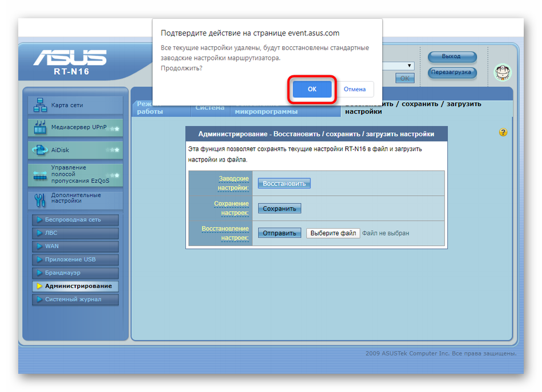
Task: Cancel the dialog with Отмена
Action: (x=354, y=89)
